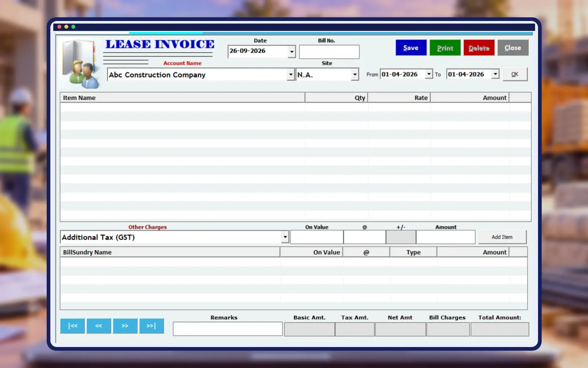Click the On Value field under Other Charges
588x368 pixels.
click(x=317, y=237)
